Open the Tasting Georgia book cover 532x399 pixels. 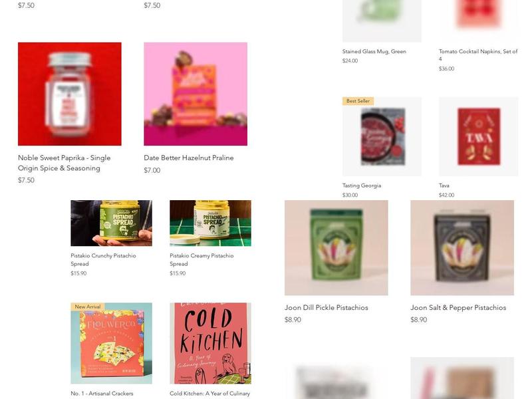382,137
